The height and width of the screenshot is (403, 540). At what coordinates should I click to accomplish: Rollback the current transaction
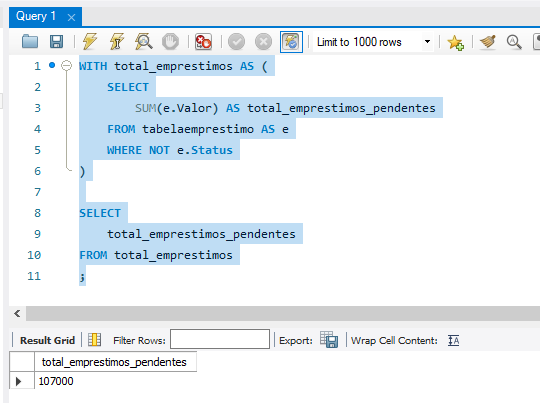tap(263, 42)
